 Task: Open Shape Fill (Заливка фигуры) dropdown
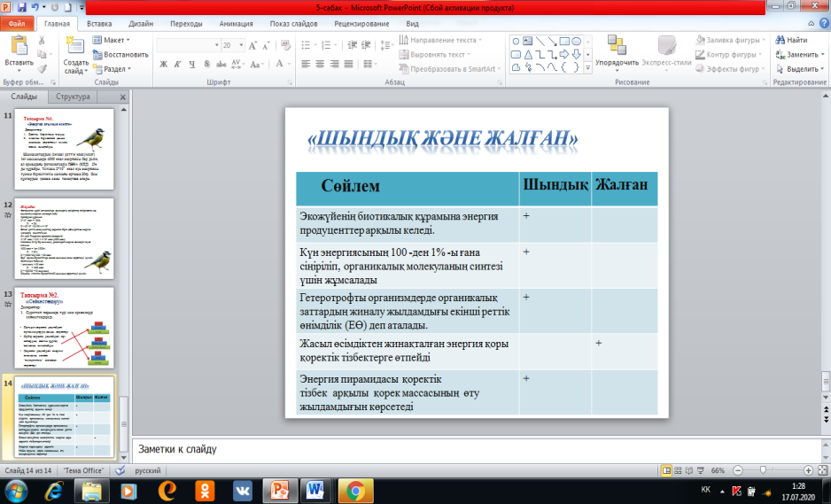click(730, 40)
